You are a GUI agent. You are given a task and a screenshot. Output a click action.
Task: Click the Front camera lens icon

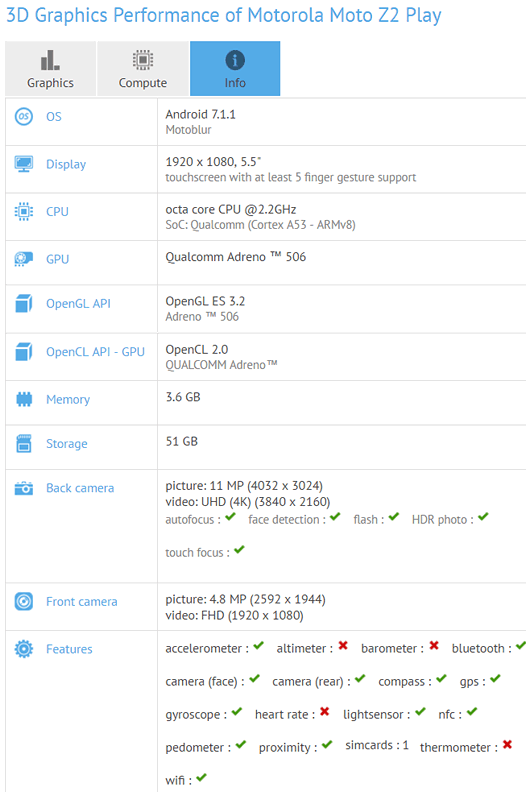coord(24,602)
